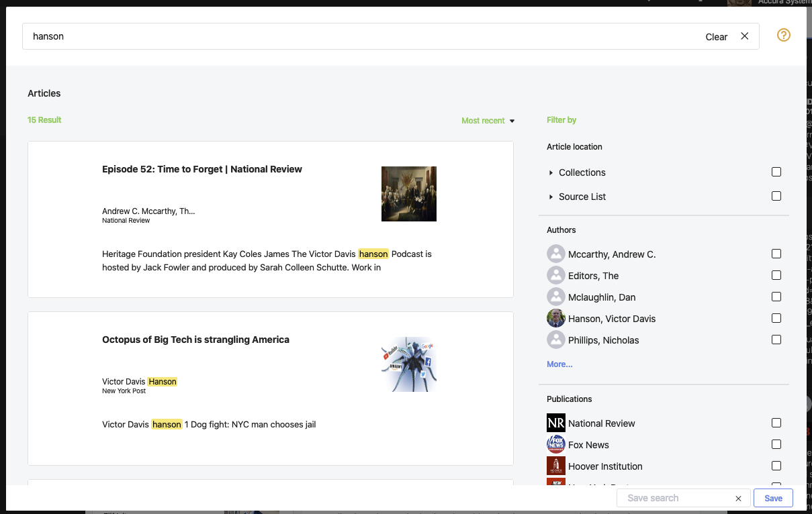Open the Episode 52 painting thumbnail
The image size is (812, 514).
[x=409, y=194]
